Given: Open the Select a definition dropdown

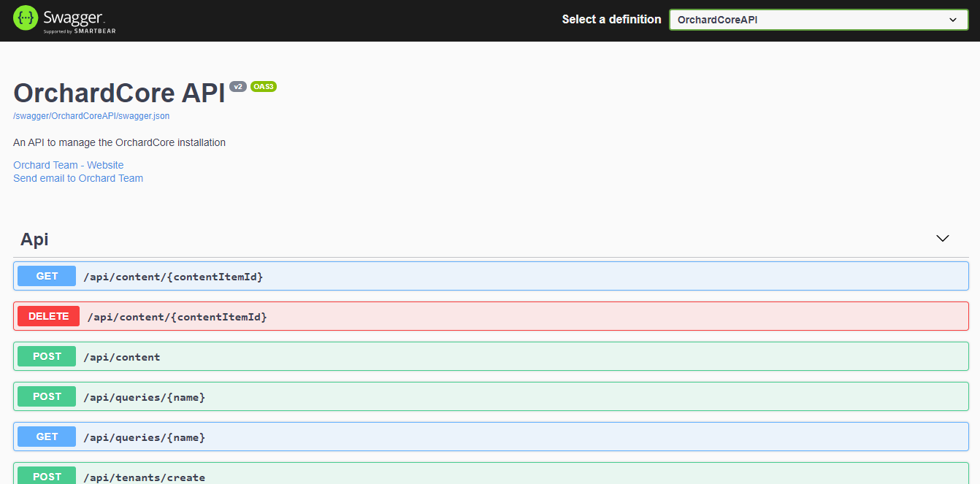Looking at the screenshot, I should 819,20.
